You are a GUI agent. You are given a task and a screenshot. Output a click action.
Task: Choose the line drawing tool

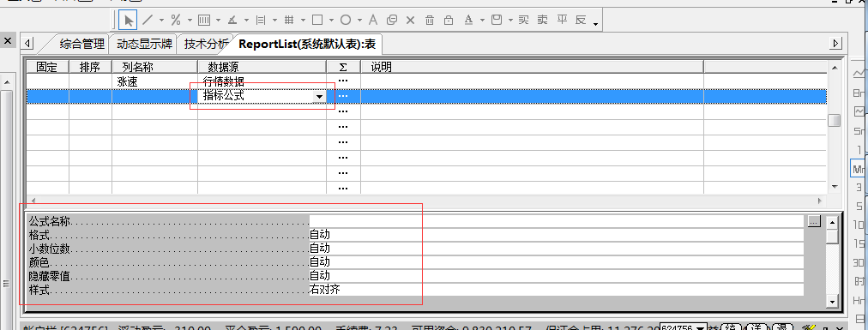pos(148,21)
